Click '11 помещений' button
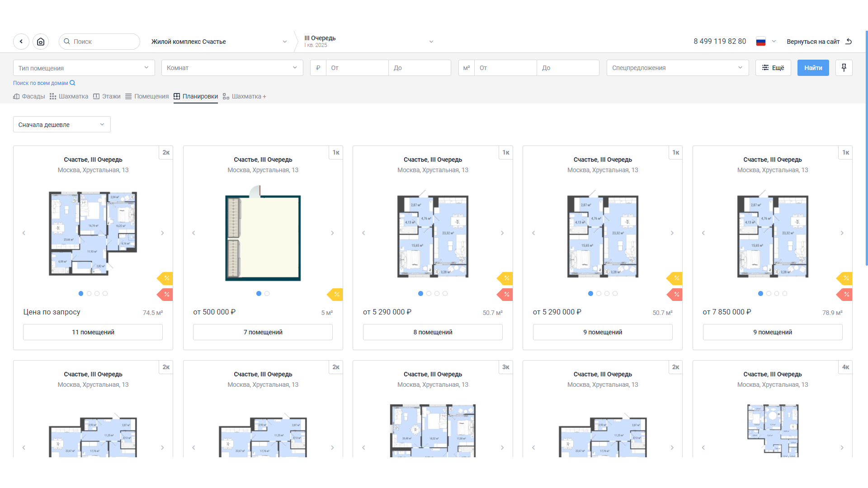Screen dimensions: 868x488 coord(93,332)
